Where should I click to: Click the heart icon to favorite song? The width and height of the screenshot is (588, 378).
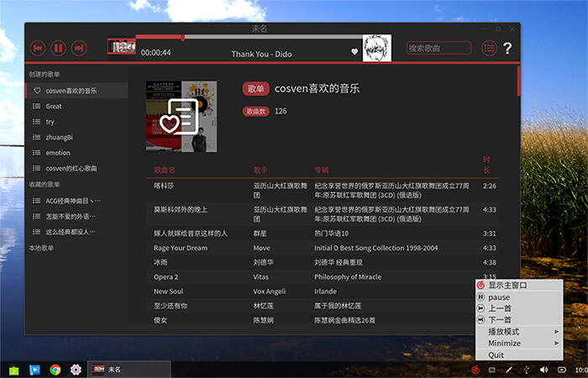click(x=354, y=52)
